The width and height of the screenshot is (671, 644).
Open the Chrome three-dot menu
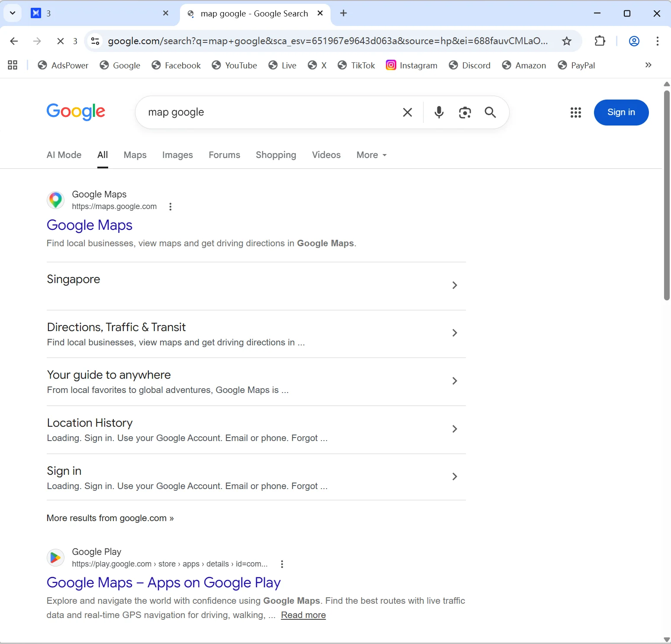pos(657,41)
